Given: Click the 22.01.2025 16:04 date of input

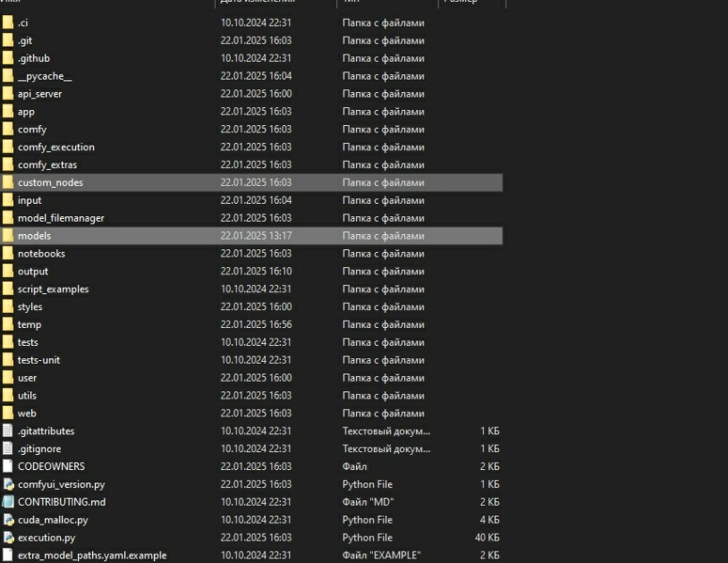Looking at the screenshot, I should pyautogui.click(x=257, y=200).
